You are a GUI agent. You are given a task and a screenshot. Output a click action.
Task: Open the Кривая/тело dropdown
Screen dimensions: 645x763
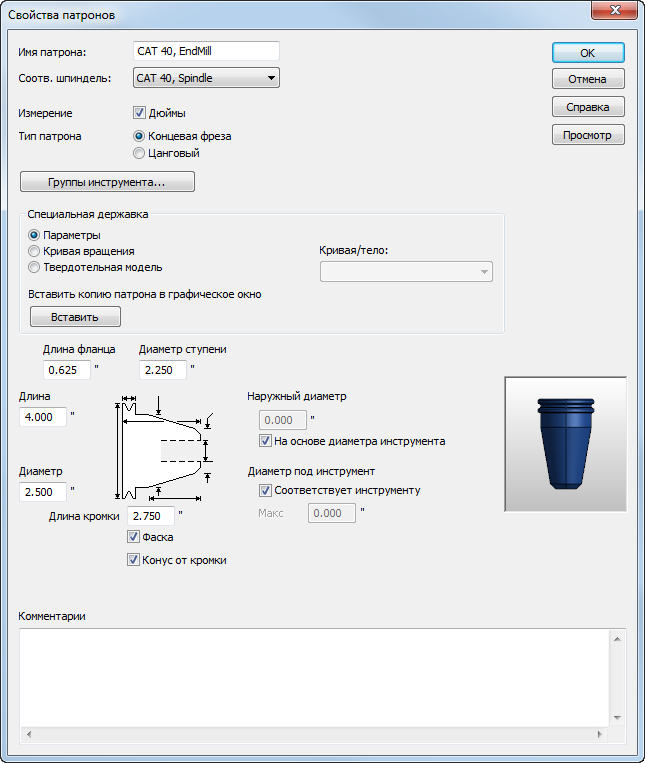pos(406,272)
